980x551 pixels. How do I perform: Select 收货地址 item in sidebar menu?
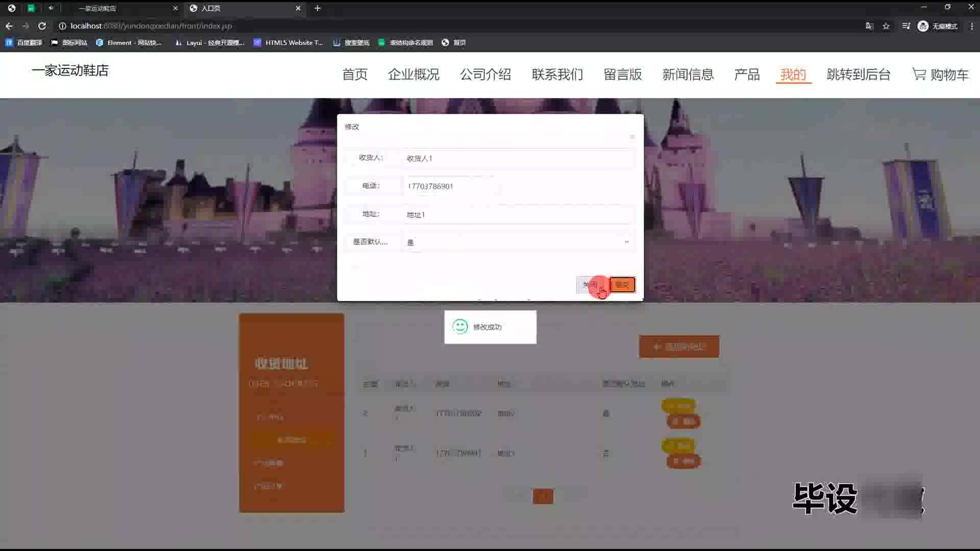291,440
